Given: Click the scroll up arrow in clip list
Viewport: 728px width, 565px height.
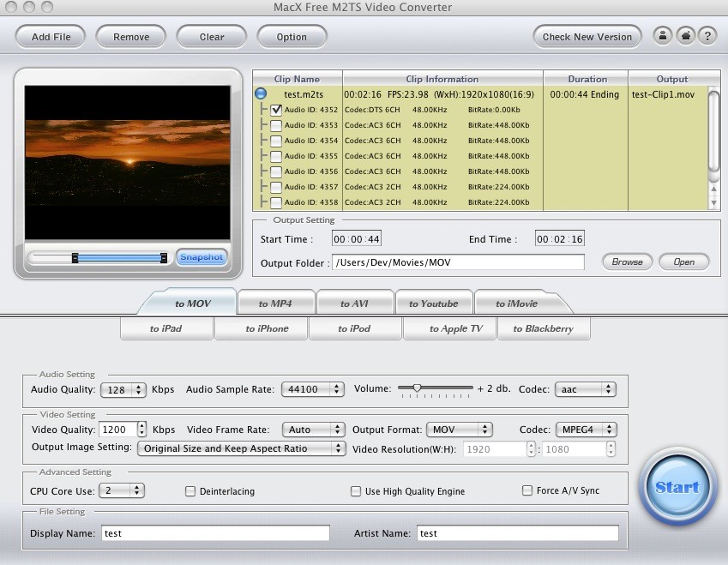Looking at the screenshot, I should (713, 189).
